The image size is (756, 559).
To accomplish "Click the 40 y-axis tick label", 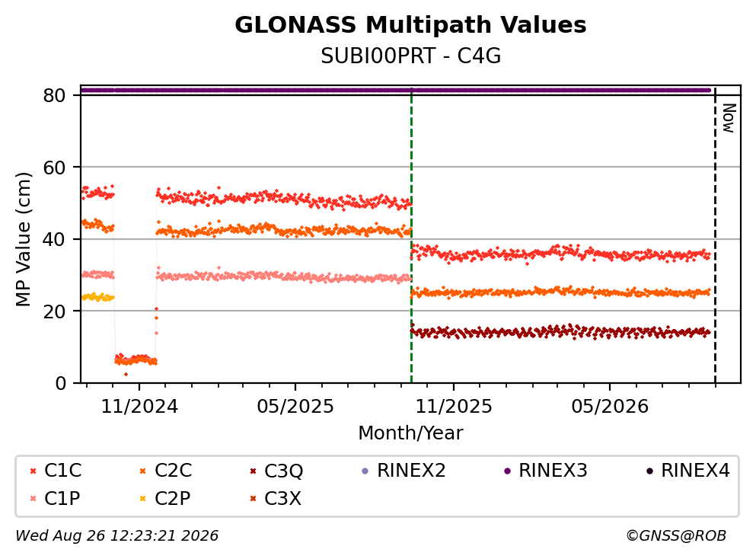I will click(x=55, y=240).
